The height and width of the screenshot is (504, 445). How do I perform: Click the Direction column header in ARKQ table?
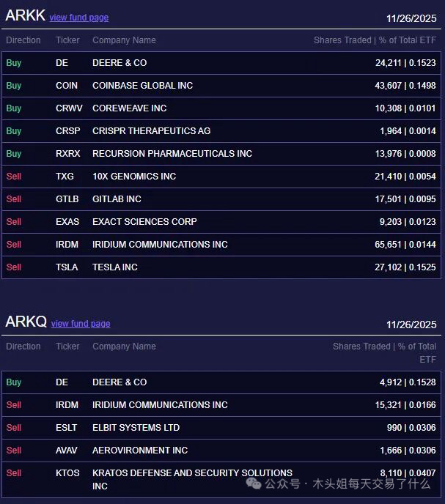(23, 346)
